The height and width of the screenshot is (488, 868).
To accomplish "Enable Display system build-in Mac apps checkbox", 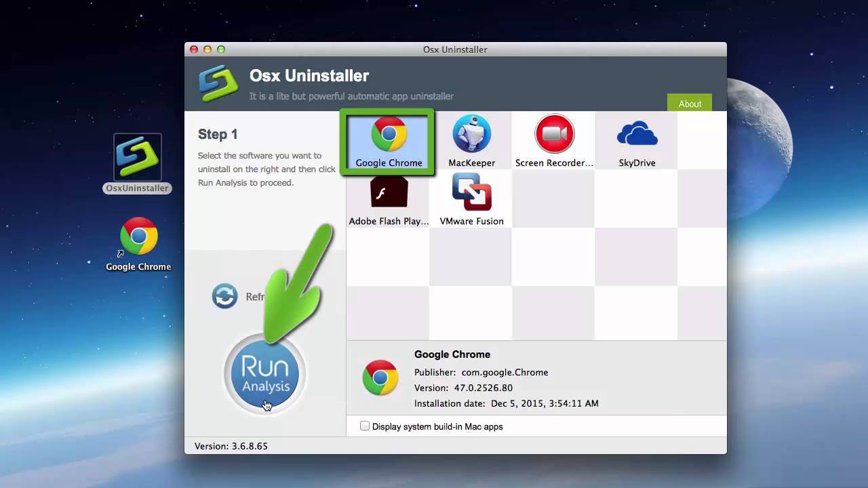I will pos(365,426).
